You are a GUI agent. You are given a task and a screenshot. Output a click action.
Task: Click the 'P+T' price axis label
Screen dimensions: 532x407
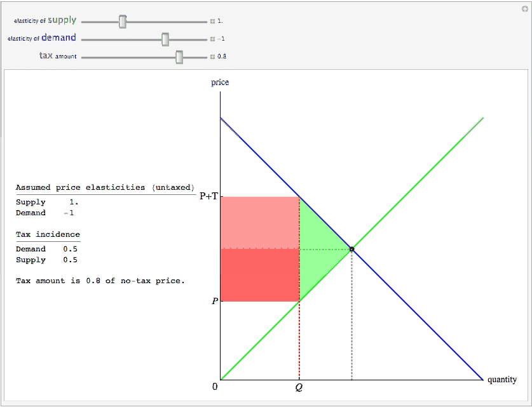[x=208, y=196]
